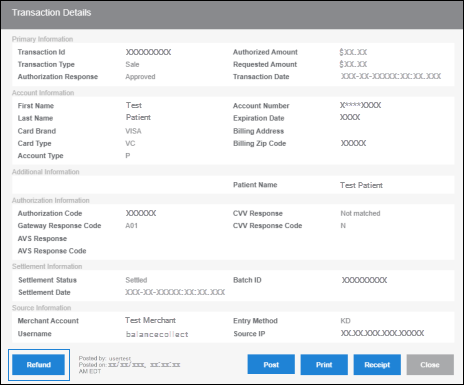
Task: Click the Additional Information section heading
Action: [46, 172]
